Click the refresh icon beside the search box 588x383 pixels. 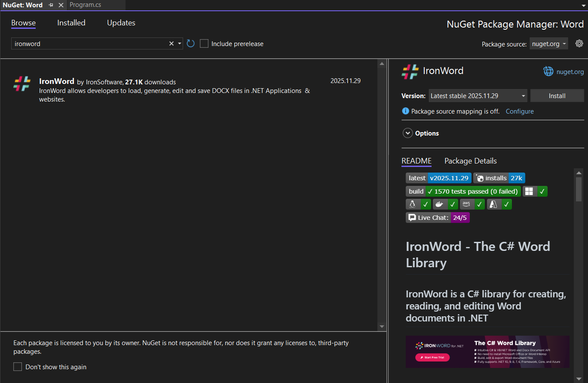pyautogui.click(x=191, y=43)
